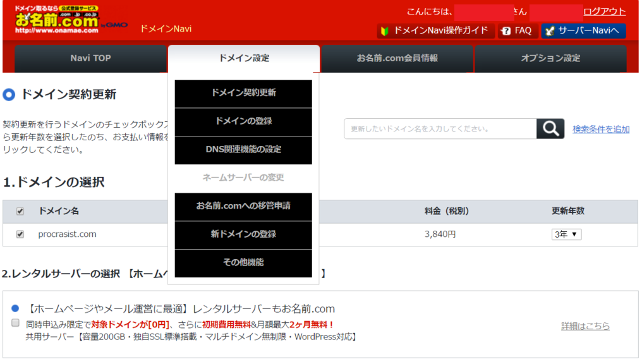642x364 pixels.
Task: Click the 1.ドメインの選択 heading
Action: coord(54,182)
